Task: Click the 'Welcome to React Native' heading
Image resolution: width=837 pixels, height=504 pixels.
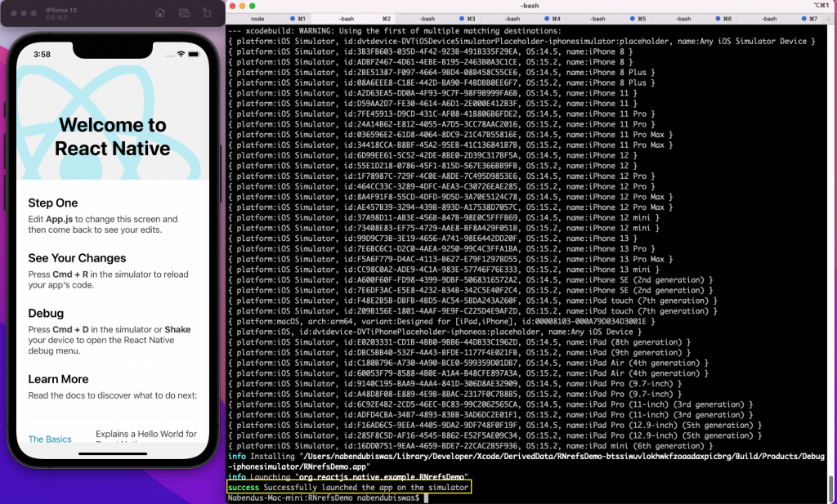Action: pos(113,136)
